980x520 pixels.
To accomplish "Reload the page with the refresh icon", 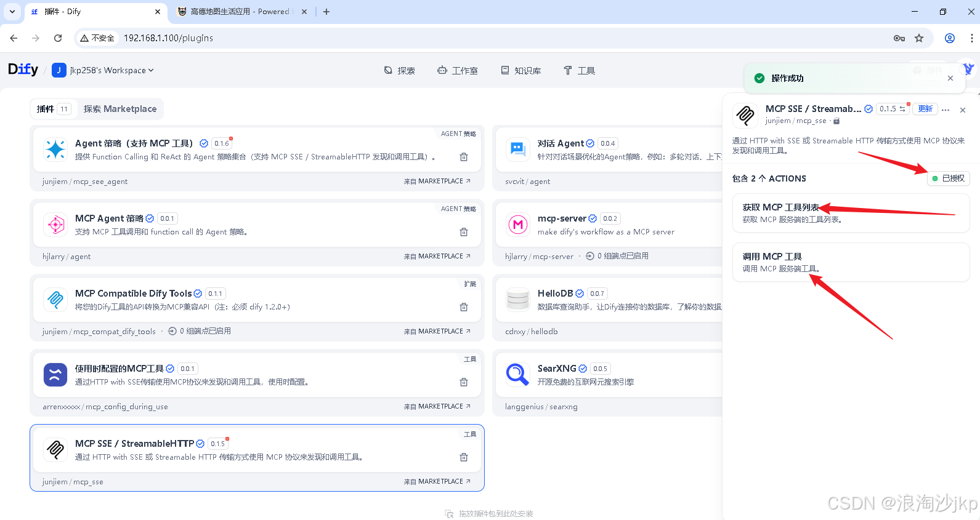I will tap(58, 38).
